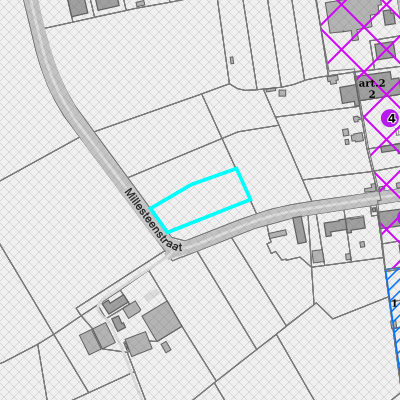Select the blue diagonal-hatched zone
The image size is (400, 400).
click(x=393, y=320)
